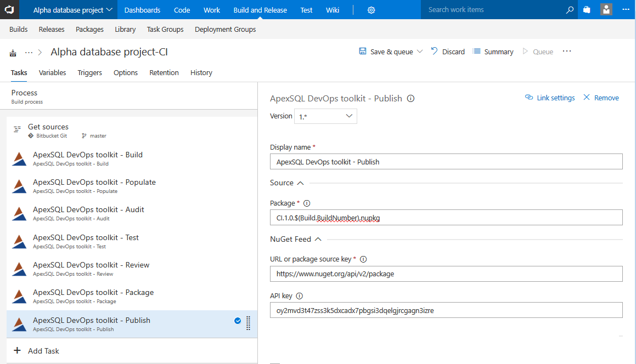Click the Search work items box
Image resolution: width=636 pixels, height=364 pixels.
pyautogui.click(x=493, y=10)
